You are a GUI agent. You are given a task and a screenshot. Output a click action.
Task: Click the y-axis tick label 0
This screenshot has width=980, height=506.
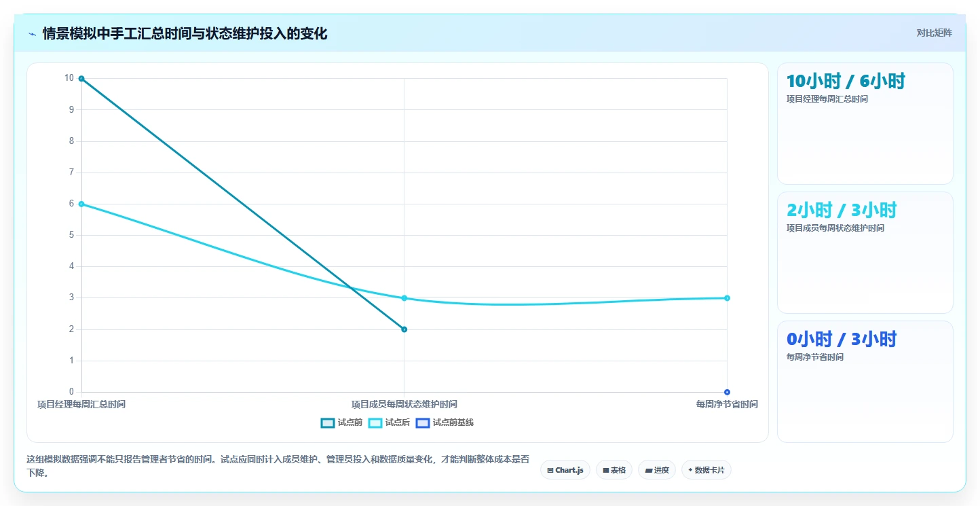[71, 392]
